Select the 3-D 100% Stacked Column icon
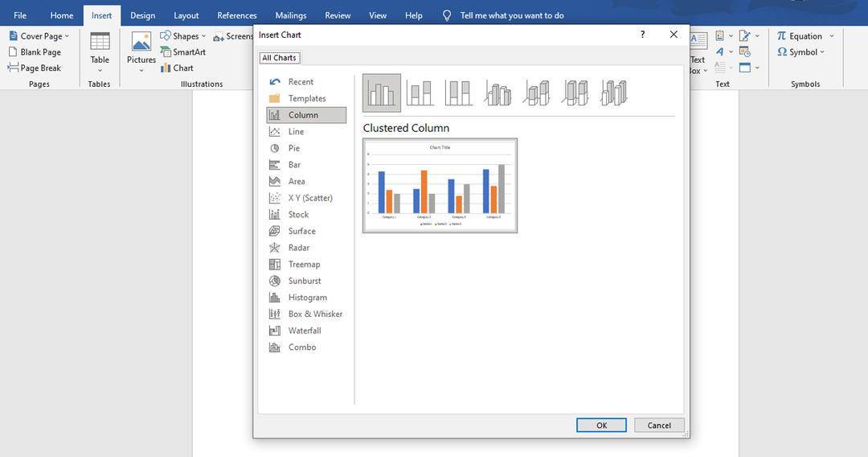Viewport: 868px width, 457px height. pos(575,93)
